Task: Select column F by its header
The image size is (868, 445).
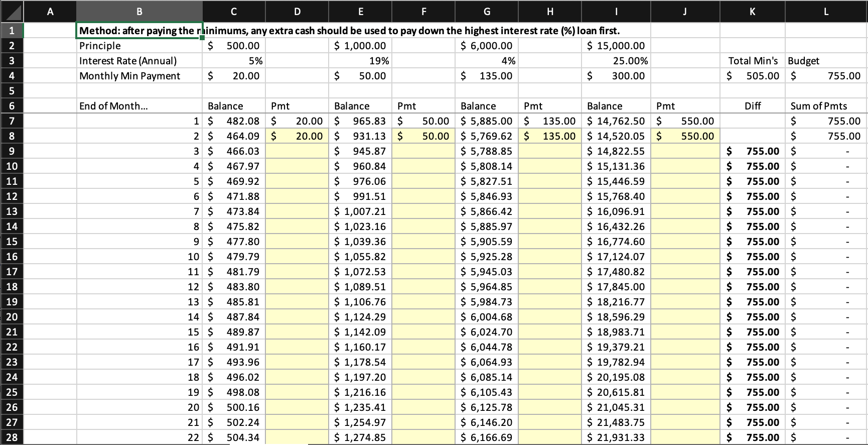Action: pyautogui.click(x=423, y=12)
